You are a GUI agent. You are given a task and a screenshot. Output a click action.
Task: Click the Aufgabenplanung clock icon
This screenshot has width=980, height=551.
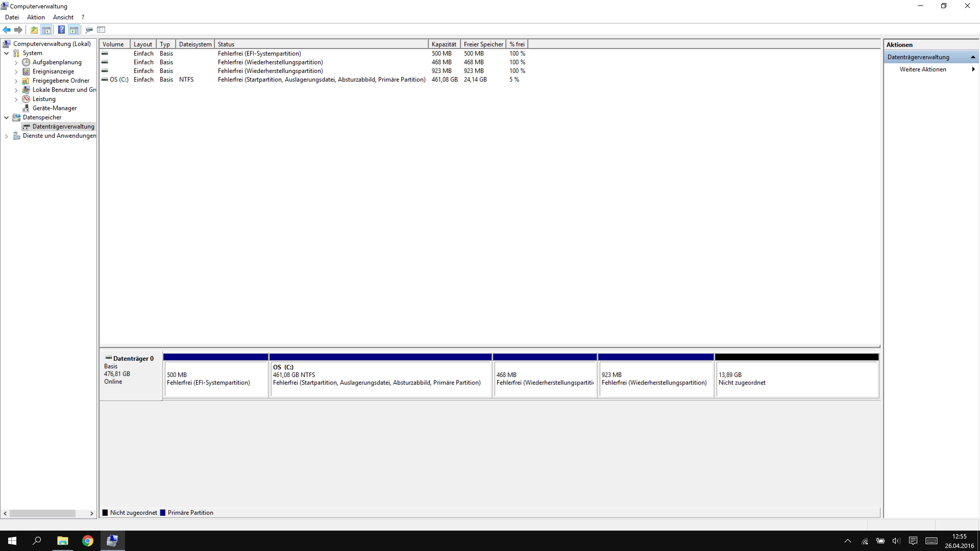click(x=26, y=62)
